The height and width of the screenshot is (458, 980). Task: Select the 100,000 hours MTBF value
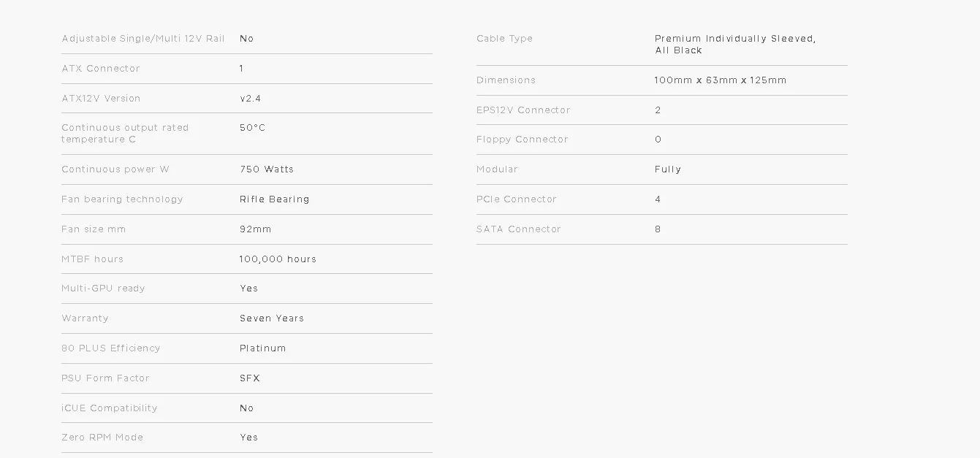point(278,259)
